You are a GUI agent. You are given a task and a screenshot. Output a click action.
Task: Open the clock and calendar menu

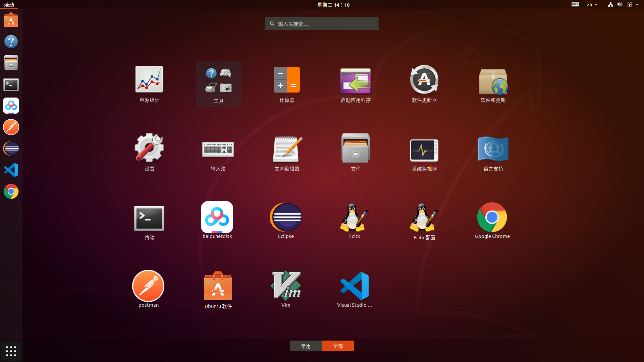[x=333, y=5]
